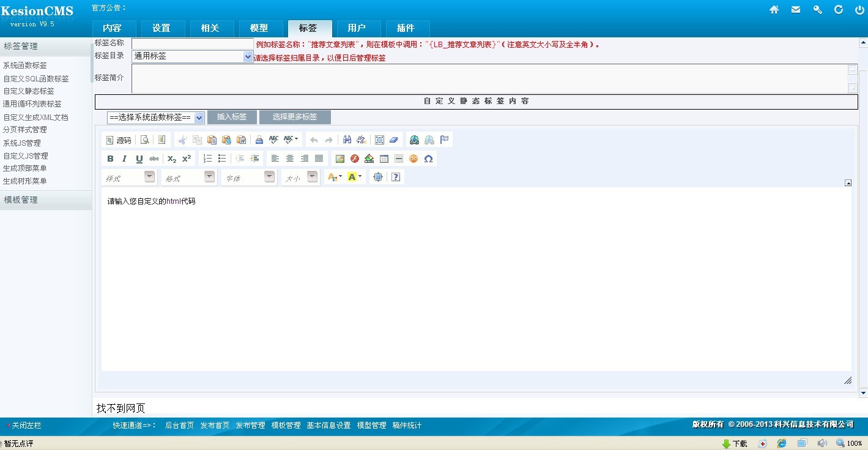This screenshot has height=450, width=868.
Task: Open the Templates icon in editor toolbar
Action: tap(161, 140)
